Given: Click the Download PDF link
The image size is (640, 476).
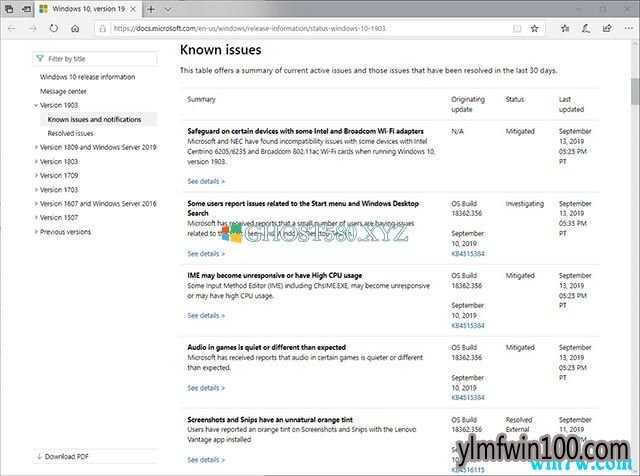Looking at the screenshot, I should click(x=62, y=456).
